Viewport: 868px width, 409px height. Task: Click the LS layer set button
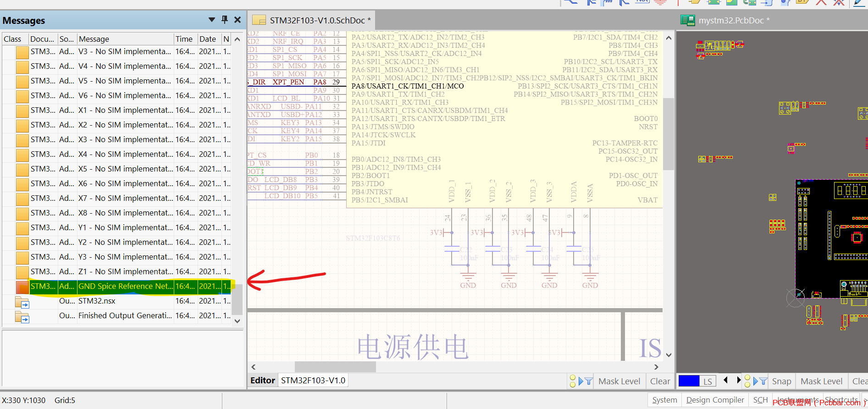pyautogui.click(x=708, y=381)
